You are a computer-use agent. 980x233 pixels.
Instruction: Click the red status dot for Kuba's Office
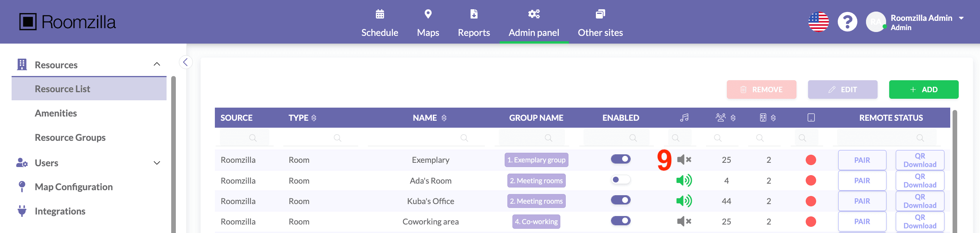tap(811, 201)
